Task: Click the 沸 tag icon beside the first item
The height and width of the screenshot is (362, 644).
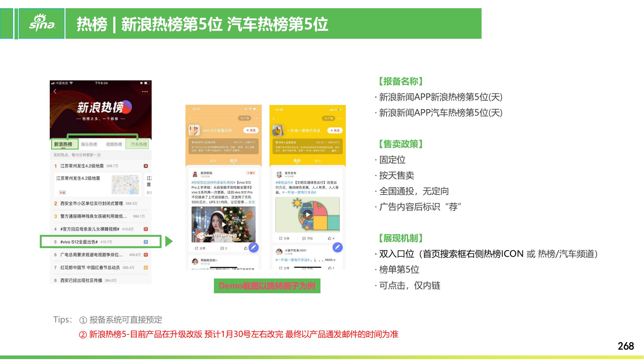Action: click(146, 166)
